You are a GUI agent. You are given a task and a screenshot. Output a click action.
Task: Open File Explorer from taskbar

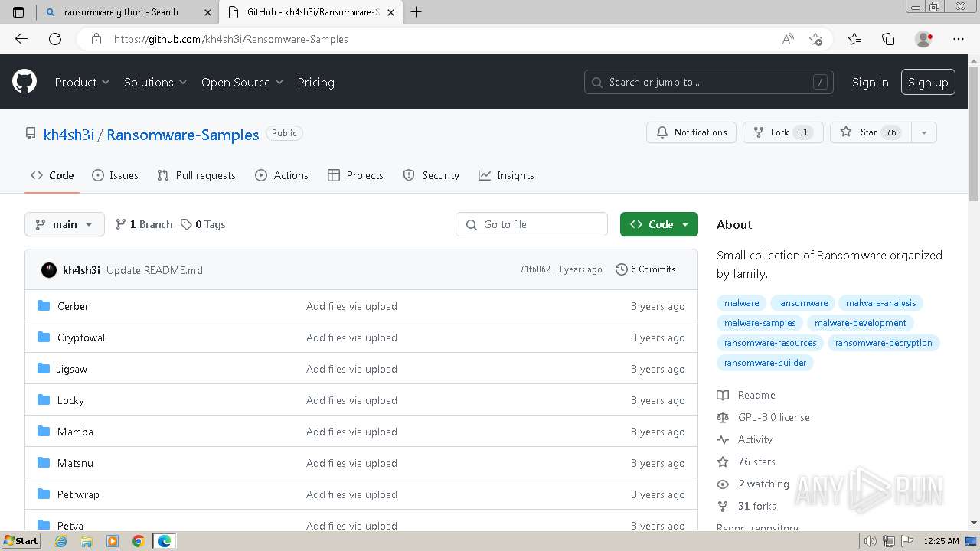(87, 541)
